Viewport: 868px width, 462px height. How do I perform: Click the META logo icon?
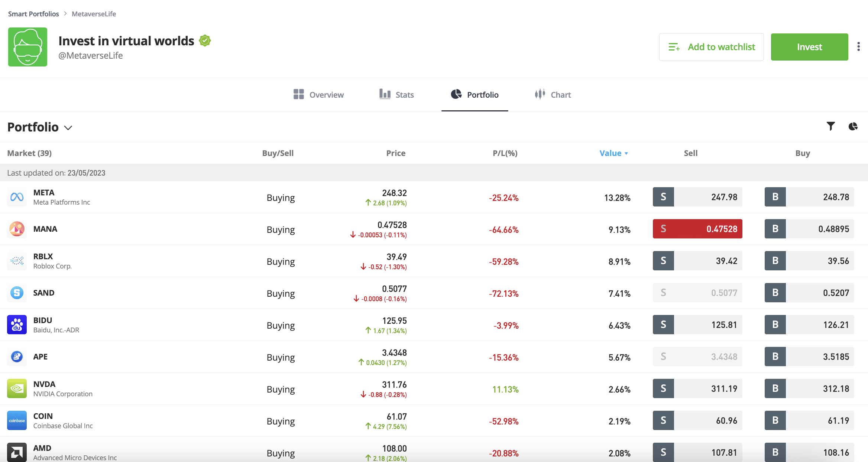click(x=17, y=197)
